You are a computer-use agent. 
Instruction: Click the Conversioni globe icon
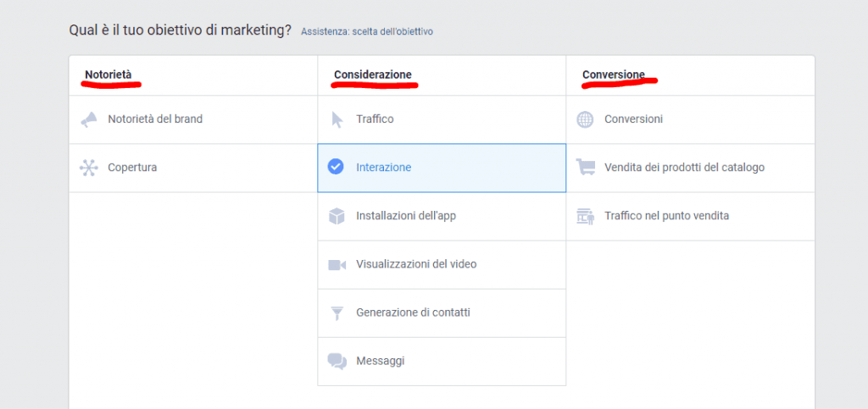585,119
